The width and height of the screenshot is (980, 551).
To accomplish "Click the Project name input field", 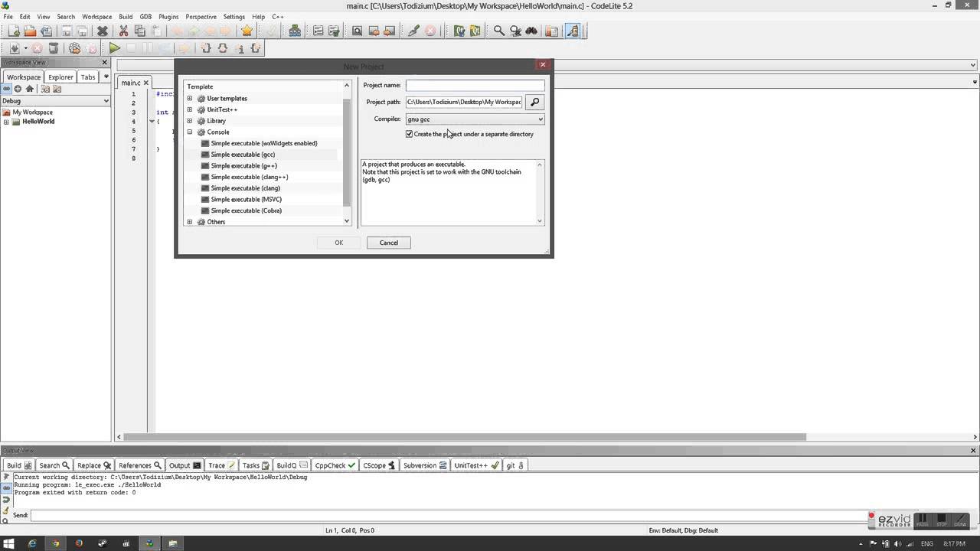I will [475, 85].
